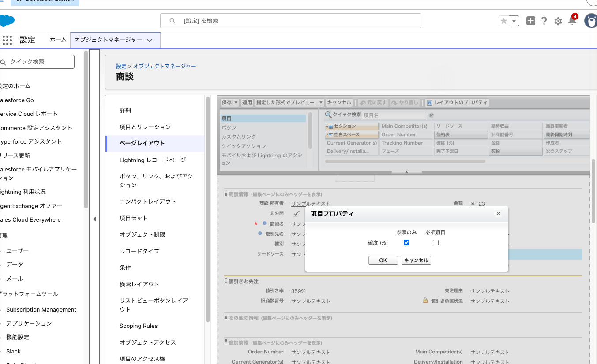Open the global actions plus icon
The height and width of the screenshot is (364, 597).
coord(531,21)
